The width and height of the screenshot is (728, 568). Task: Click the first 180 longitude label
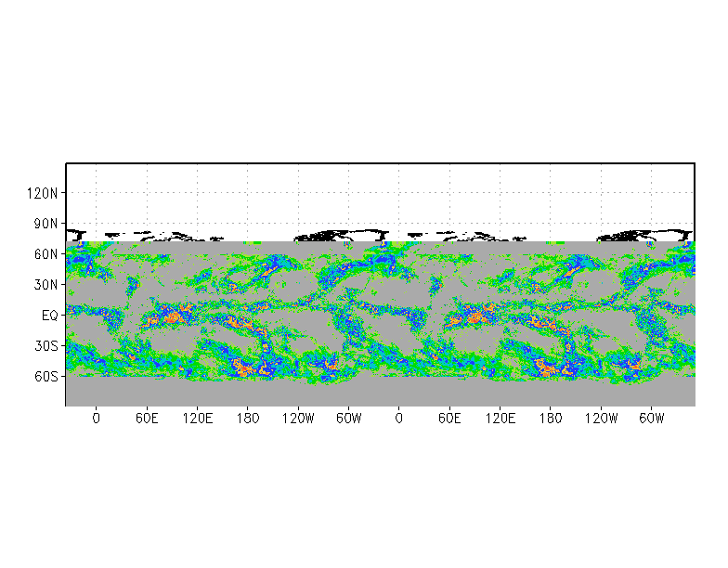click(x=247, y=419)
